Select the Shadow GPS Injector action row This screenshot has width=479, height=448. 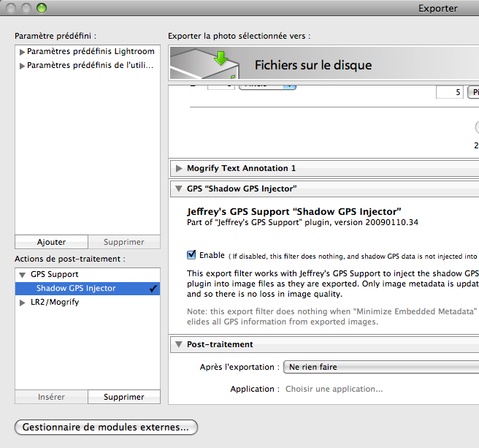pos(88,289)
